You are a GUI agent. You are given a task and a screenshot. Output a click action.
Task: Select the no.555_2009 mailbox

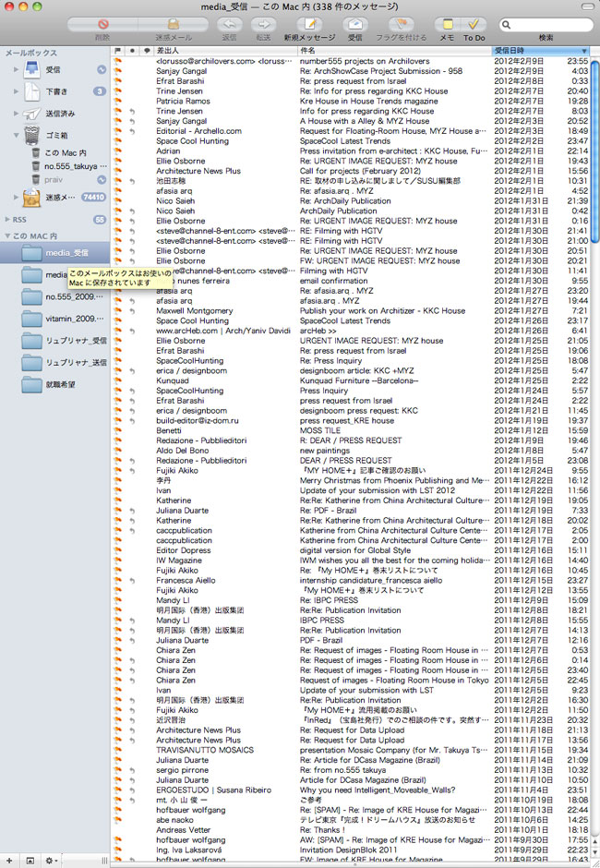pyautogui.click(x=54, y=296)
